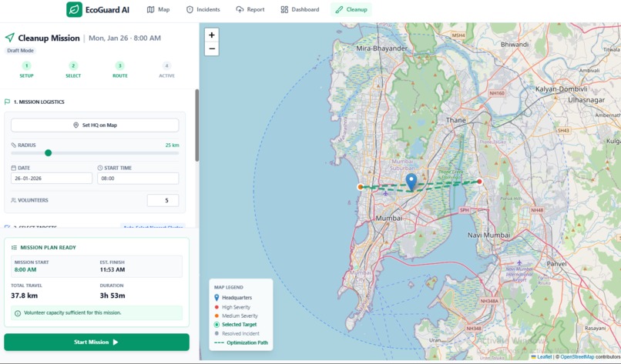Click the '3h 53m' duration value
Viewport: 621px width, 364px height.
coord(112,296)
